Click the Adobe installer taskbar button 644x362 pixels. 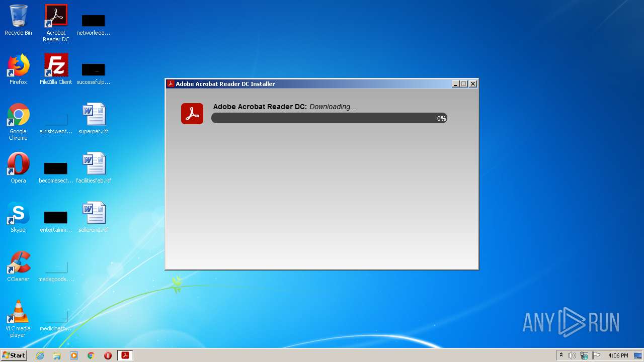[x=125, y=355]
